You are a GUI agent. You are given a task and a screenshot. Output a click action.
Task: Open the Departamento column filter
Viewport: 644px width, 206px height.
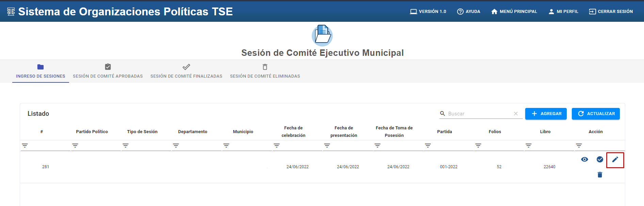[176, 146]
